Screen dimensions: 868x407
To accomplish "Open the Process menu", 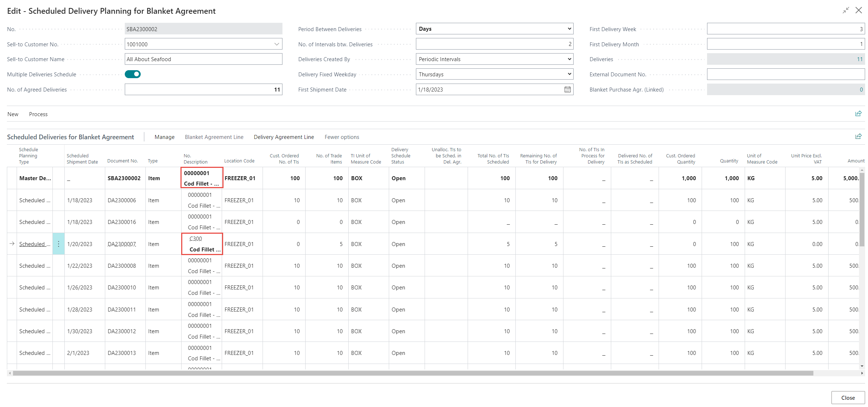I will coord(38,114).
